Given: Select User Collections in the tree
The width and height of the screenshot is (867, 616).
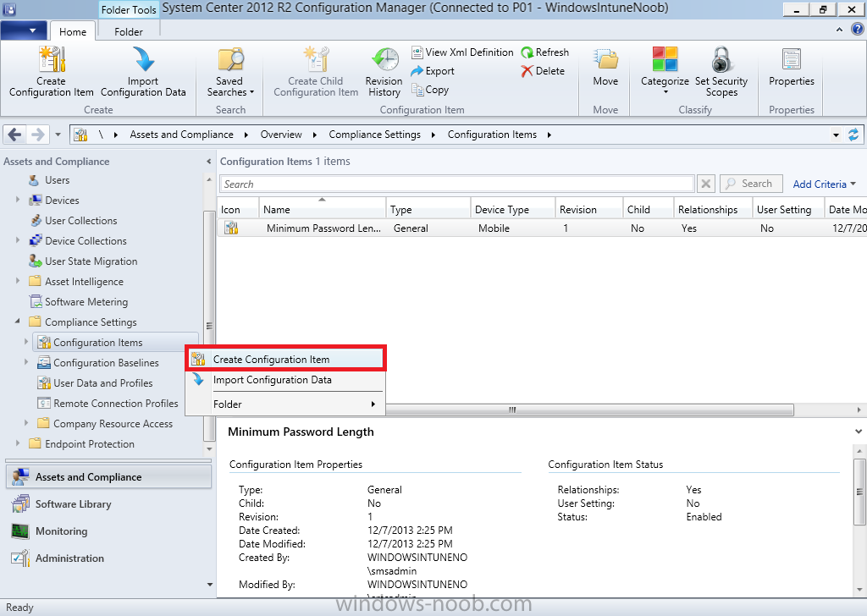Looking at the screenshot, I should pyautogui.click(x=80, y=221).
